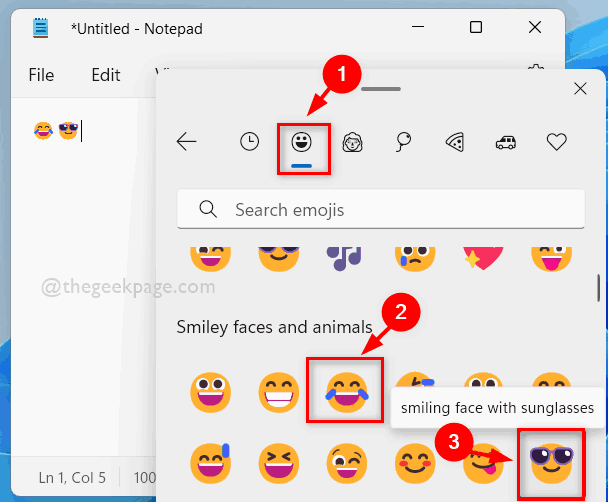Close the emoji panel
608x502 pixels.
[x=580, y=89]
